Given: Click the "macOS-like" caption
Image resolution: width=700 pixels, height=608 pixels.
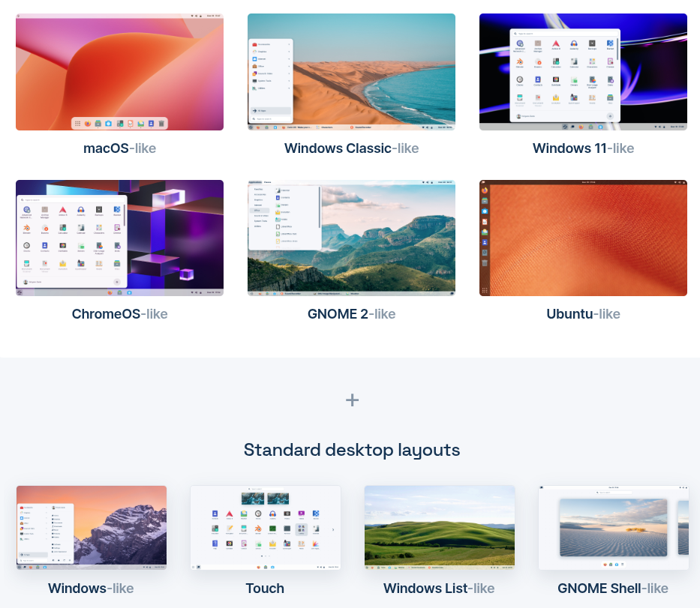Looking at the screenshot, I should point(119,148).
